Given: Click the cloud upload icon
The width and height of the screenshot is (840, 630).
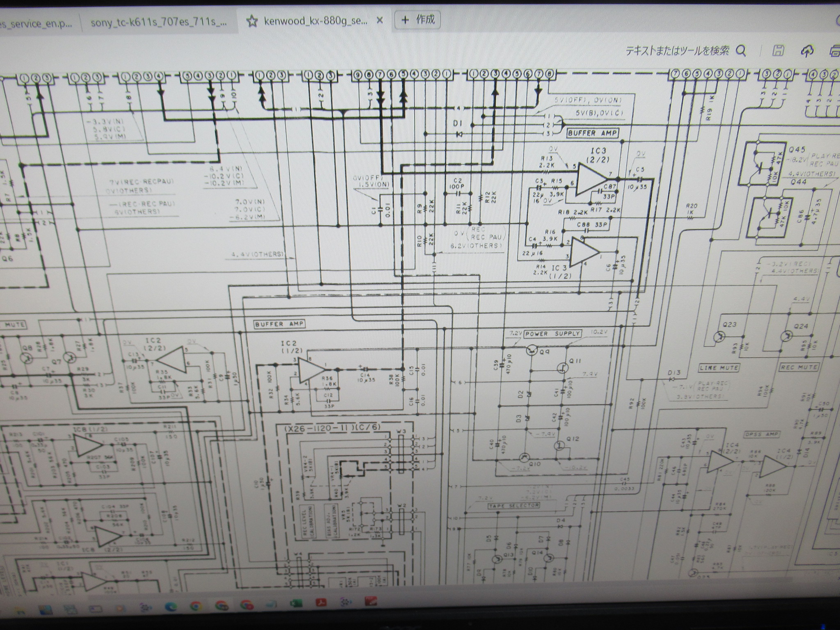Looking at the screenshot, I should 807,51.
